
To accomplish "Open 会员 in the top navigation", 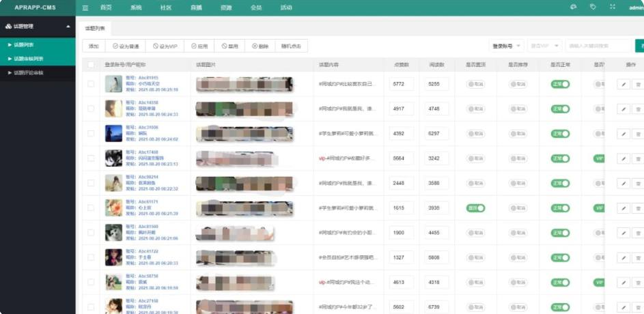I will 256,8.
